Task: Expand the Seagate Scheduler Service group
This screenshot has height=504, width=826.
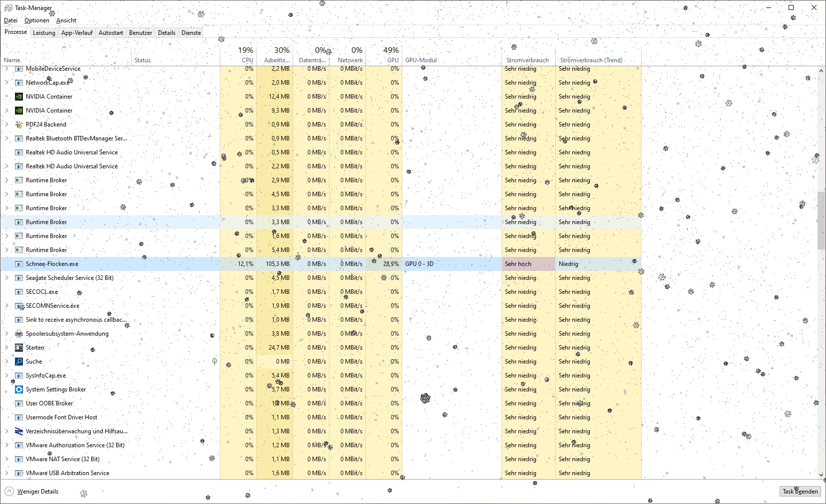Action: coord(6,278)
